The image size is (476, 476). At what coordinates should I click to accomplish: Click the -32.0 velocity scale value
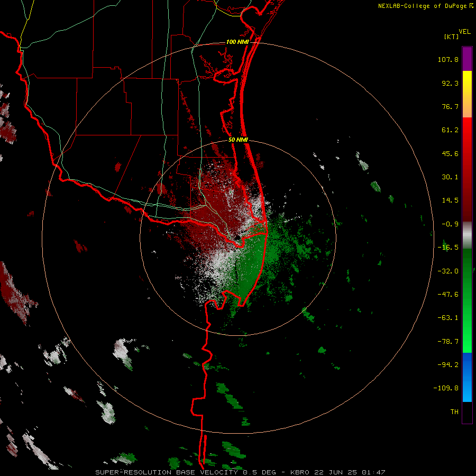(448, 271)
